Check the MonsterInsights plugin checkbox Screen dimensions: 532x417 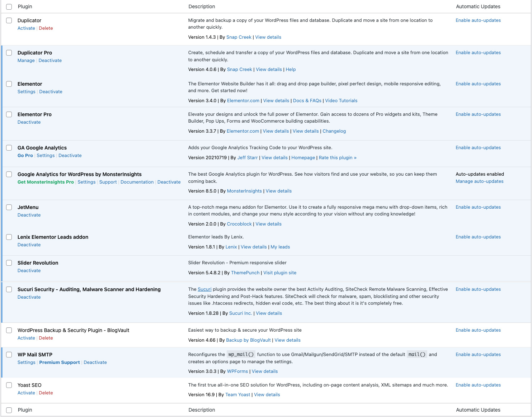point(9,174)
